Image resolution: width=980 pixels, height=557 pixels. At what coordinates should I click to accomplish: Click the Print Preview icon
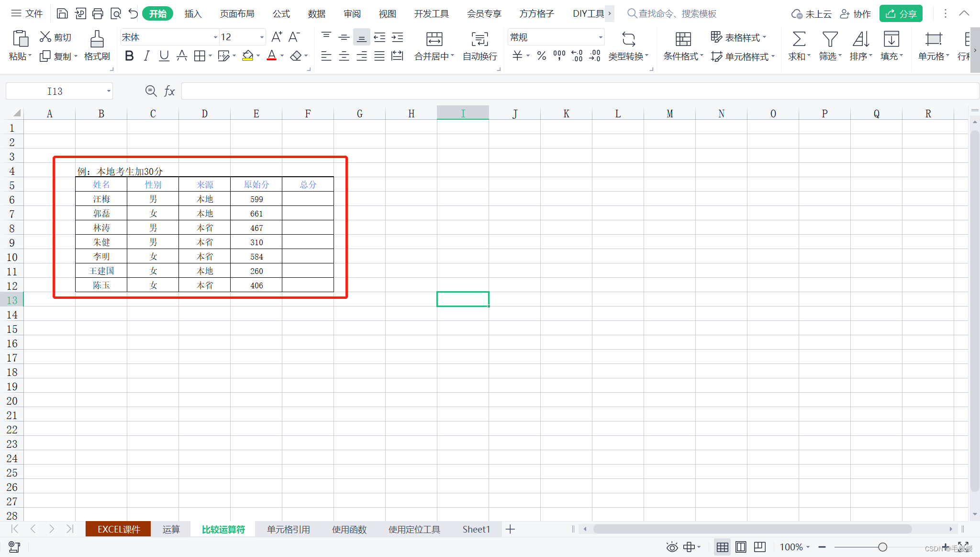[116, 13]
